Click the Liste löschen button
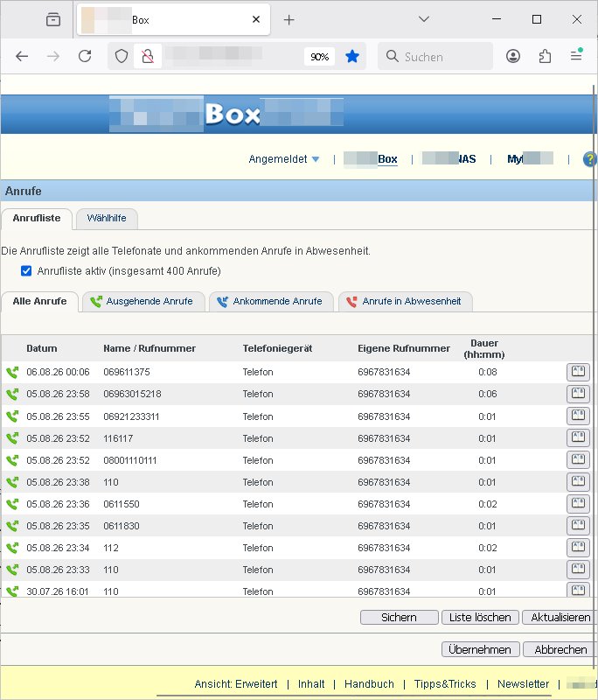Screen dimensions: 598x700 pos(480,618)
